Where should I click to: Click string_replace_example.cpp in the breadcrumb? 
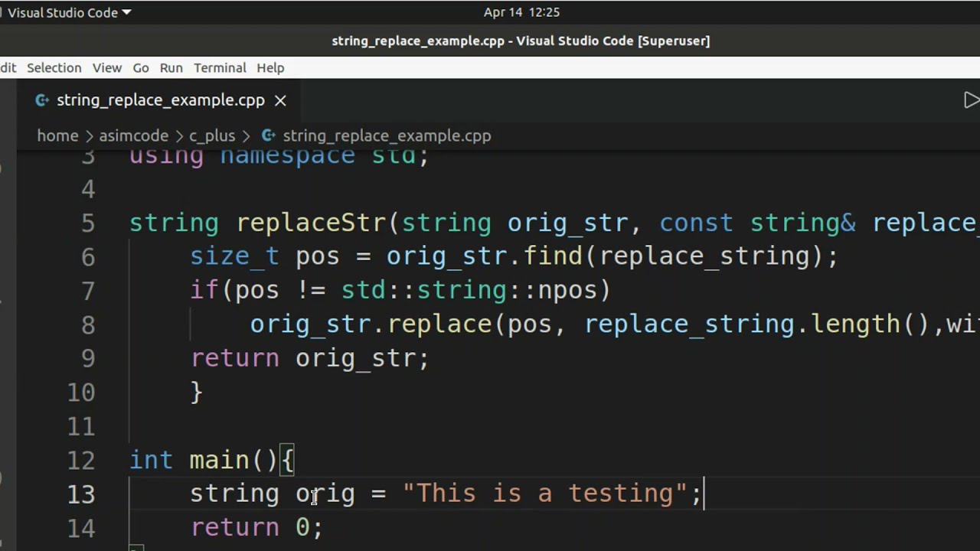tap(387, 135)
